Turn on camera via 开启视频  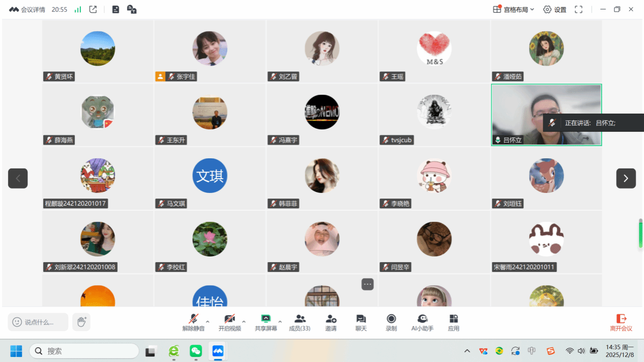click(x=229, y=319)
